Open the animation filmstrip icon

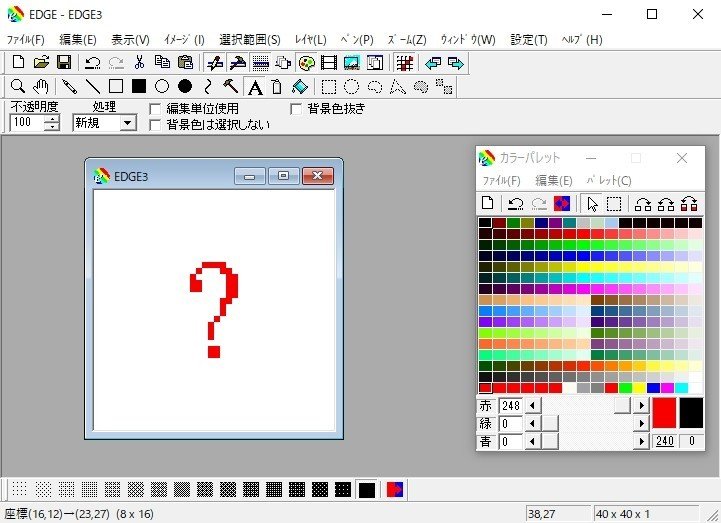pos(329,63)
